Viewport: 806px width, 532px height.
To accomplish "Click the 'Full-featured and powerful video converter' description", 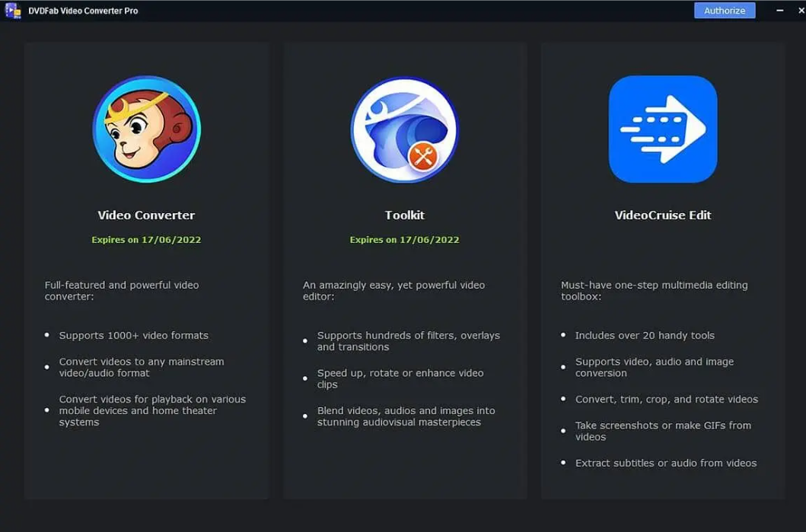I will point(121,291).
